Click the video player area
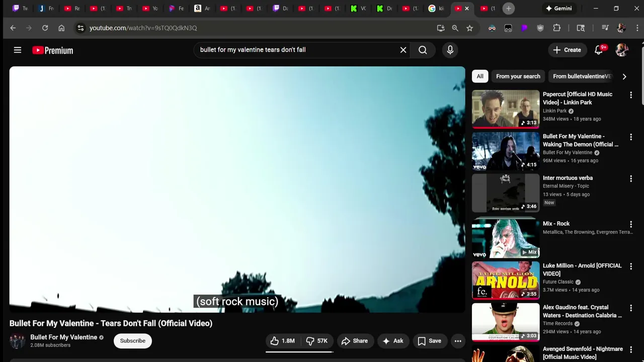 [x=237, y=190]
